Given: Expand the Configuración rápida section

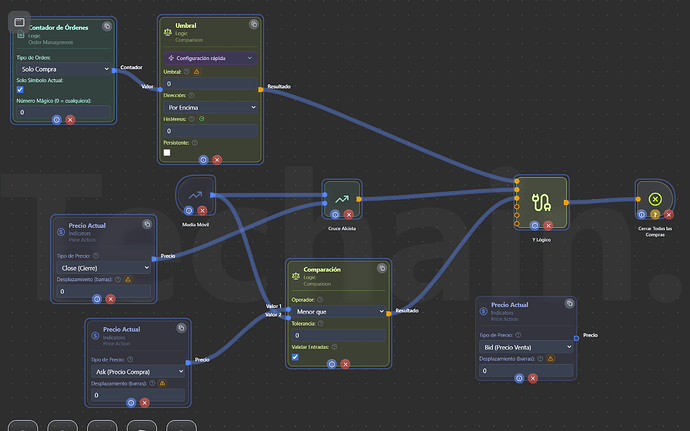Looking at the screenshot, I should tap(210, 58).
